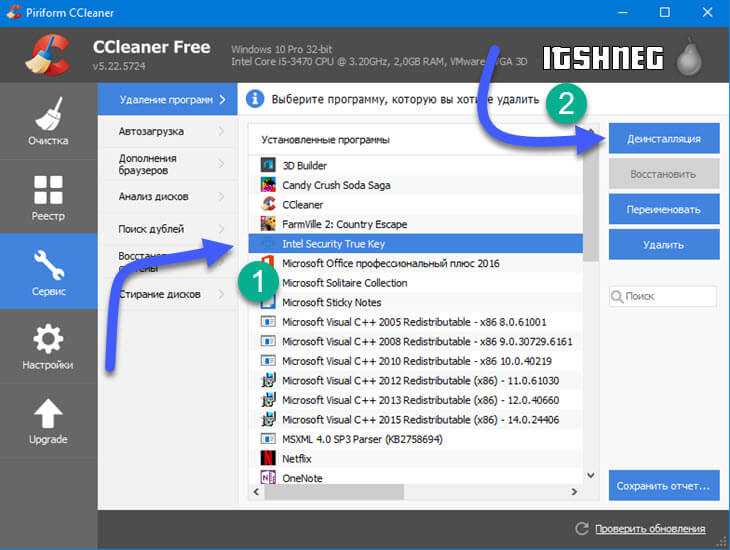The height and width of the screenshot is (550, 730).
Task: Click Visual C++ 2010 Redistributable icon
Action: click(268, 360)
